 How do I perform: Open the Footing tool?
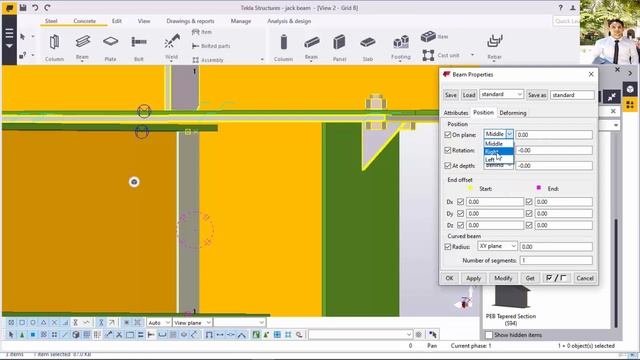click(401, 47)
